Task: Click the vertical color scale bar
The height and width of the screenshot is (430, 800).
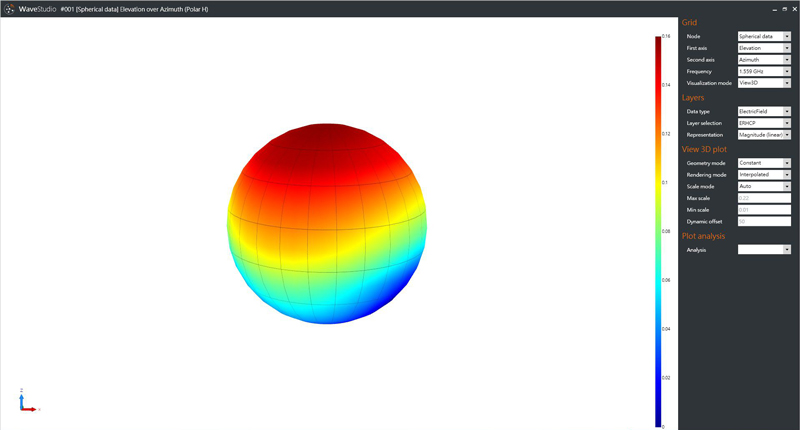Action: [658, 230]
